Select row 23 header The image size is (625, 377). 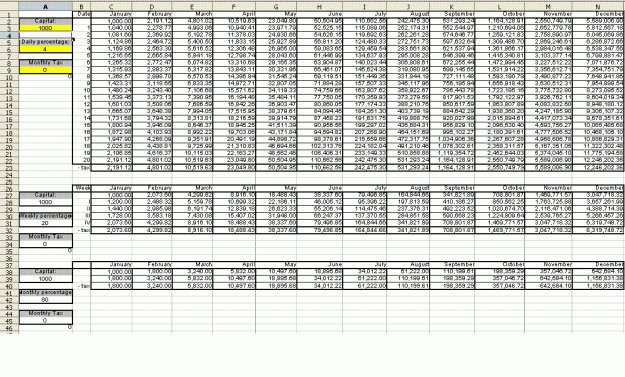click(x=9, y=168)
